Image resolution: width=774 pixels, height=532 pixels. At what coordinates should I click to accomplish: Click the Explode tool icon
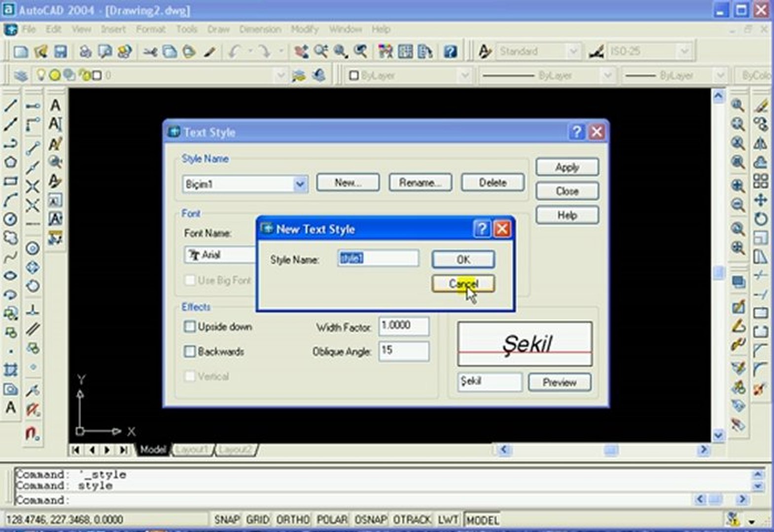click(x=761, y=389)
